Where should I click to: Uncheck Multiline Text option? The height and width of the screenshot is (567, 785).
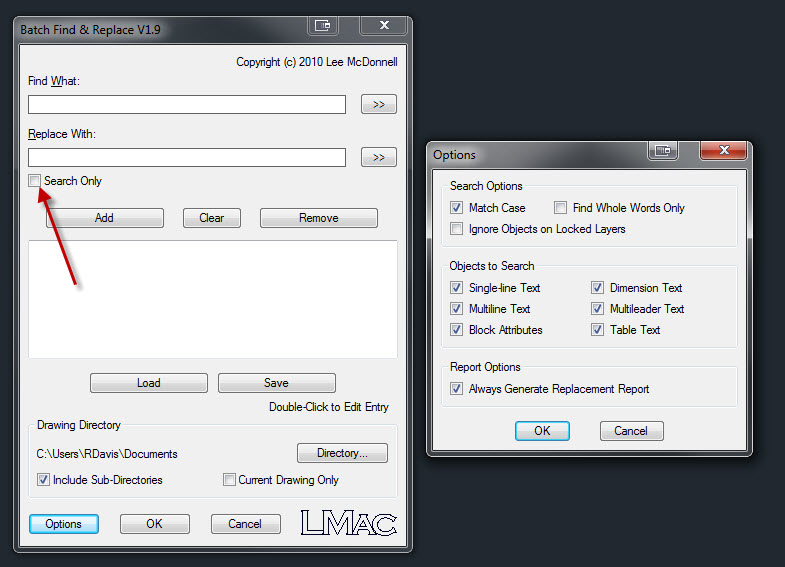point(456,308)
